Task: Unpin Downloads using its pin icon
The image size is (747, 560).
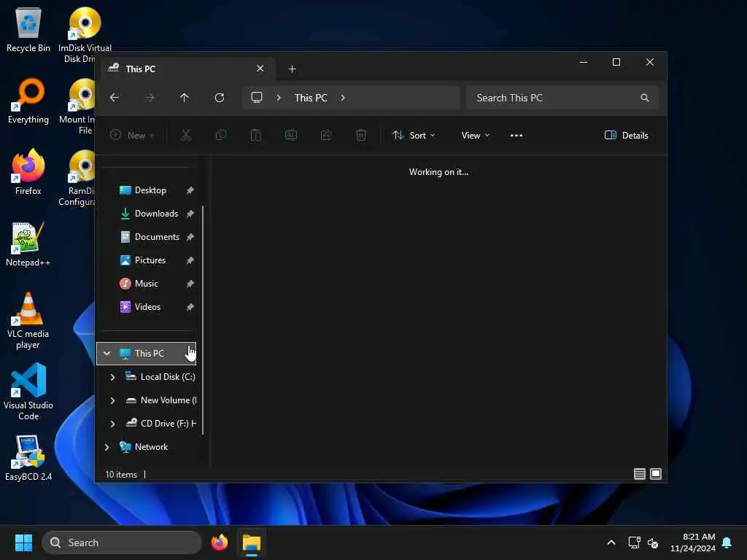Action: (x=190, y=214)
